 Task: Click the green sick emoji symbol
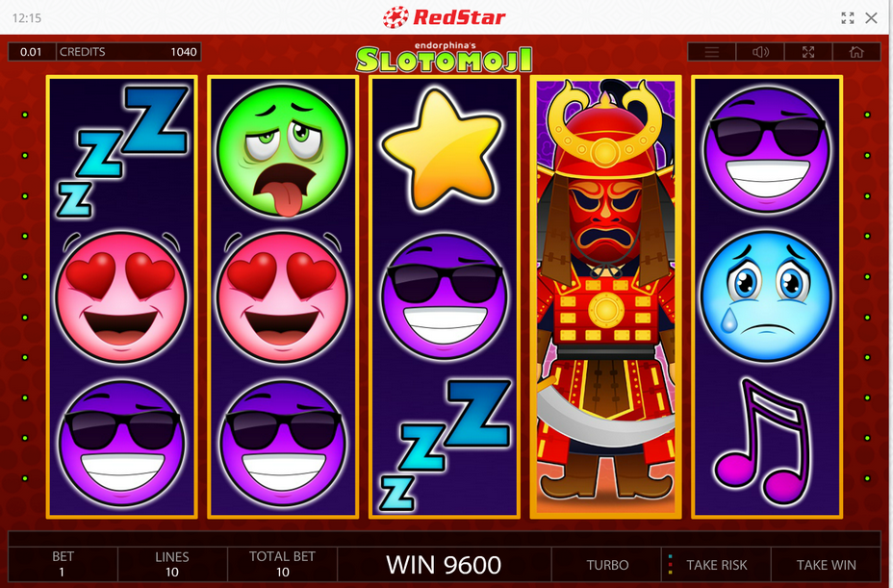[283, 150]
